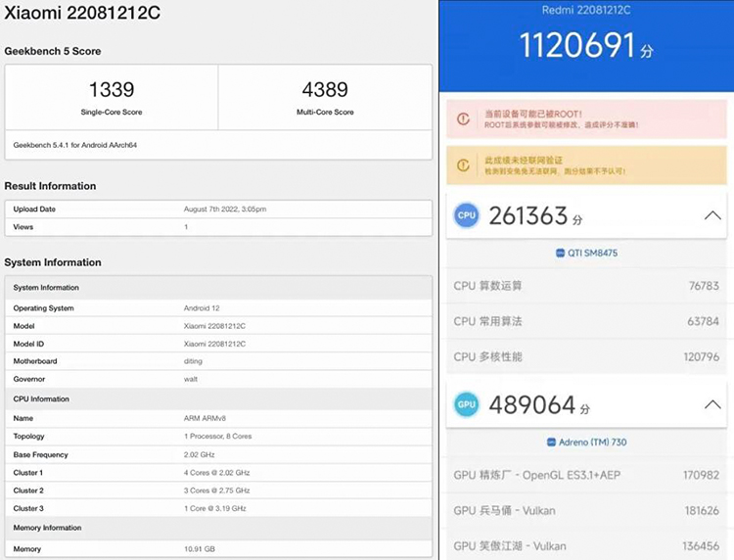The height and width of the screenshot is (560, 734).
Task: Click the red root warning icon
Action: coord(463,118)
